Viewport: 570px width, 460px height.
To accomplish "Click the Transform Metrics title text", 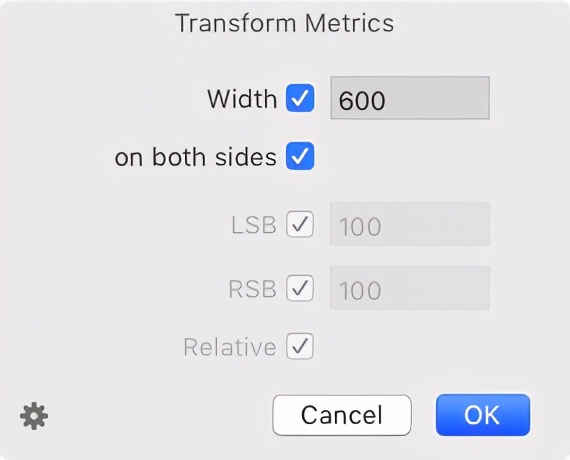I will coord(285,23).
